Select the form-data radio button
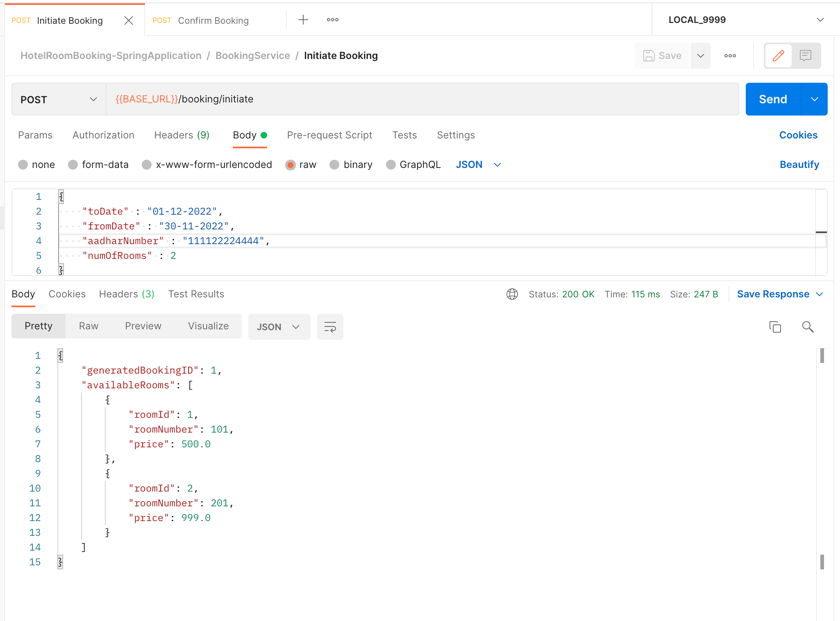 pyautogui.click(x=73, y=164)
